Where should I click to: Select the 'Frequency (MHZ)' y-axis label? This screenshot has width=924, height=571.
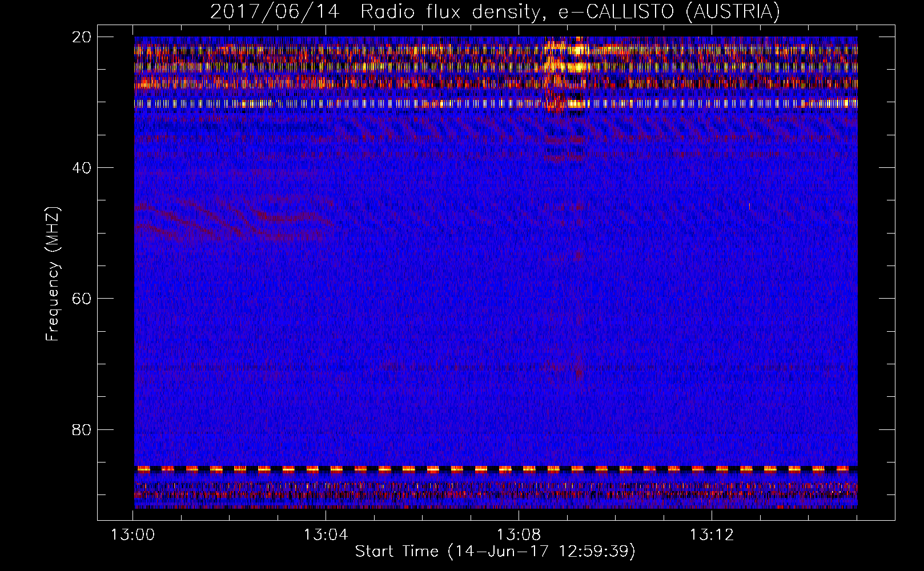coord(53,274)
